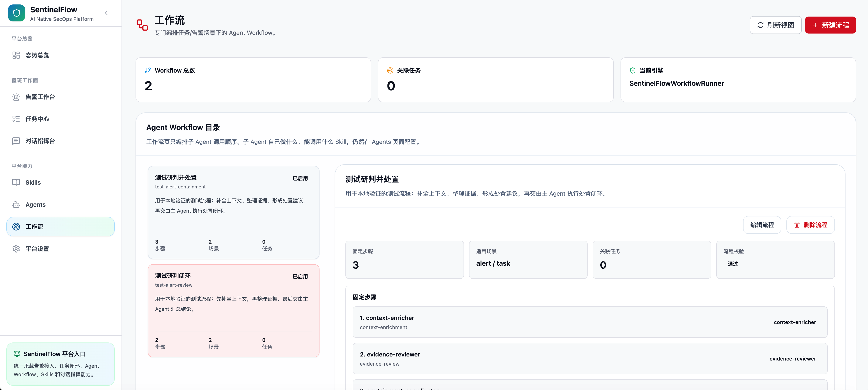Go to 态势总览 in sidebar

(x=61, y=55)
